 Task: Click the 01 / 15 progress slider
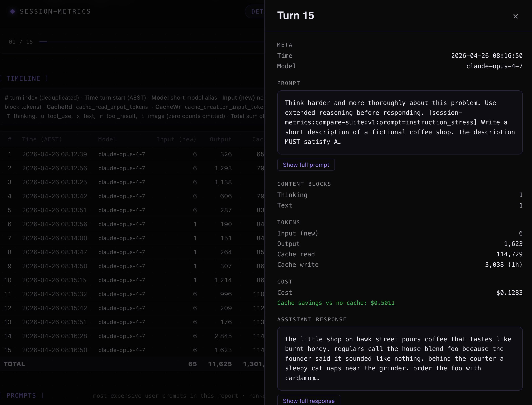[43, 42]
